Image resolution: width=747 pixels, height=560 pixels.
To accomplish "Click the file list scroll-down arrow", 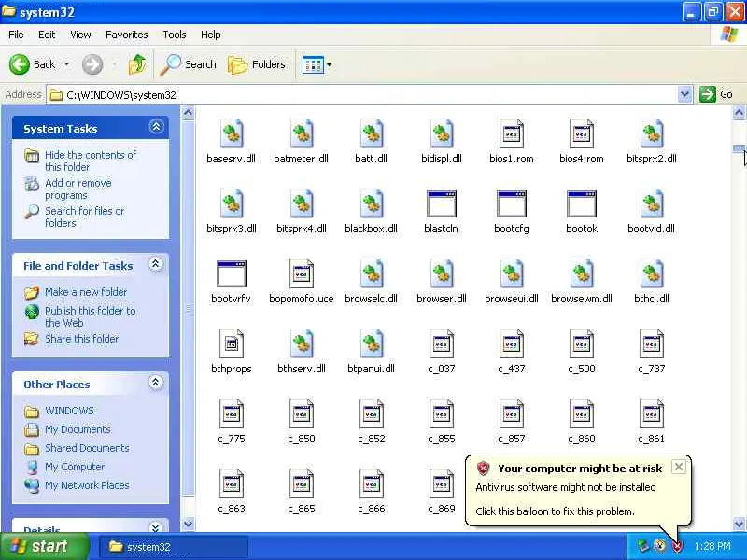I will click(739, 525).
